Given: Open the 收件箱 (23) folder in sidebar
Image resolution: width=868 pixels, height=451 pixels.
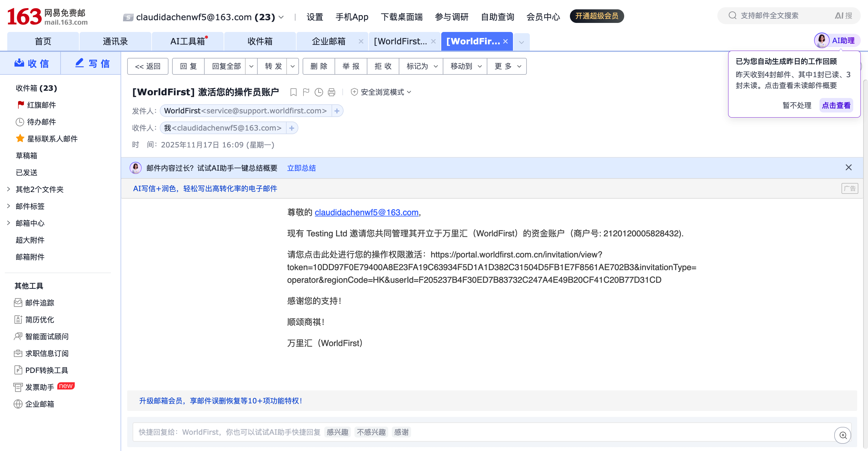Looking at the screenshot, I should pos(36,88).
